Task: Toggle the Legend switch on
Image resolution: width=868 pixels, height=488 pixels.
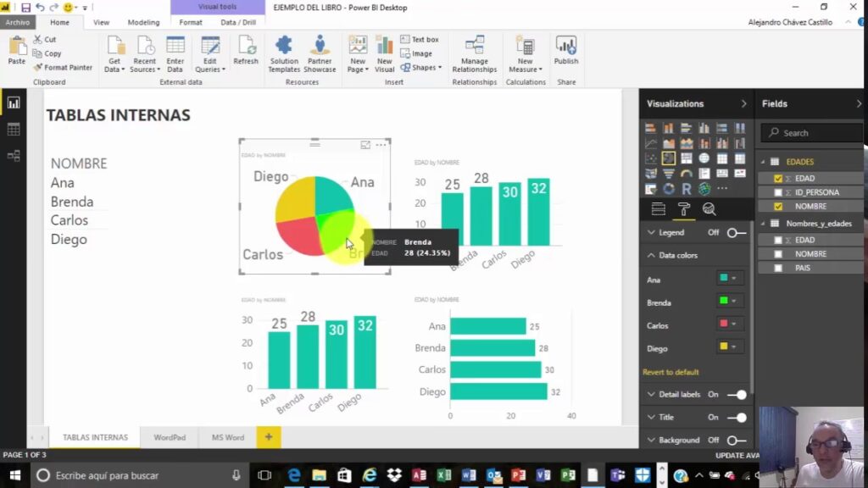Action: coord(736,232)
